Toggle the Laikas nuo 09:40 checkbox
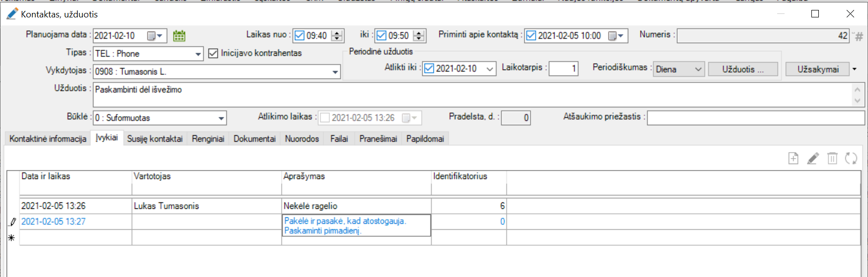 click(299, 35)
